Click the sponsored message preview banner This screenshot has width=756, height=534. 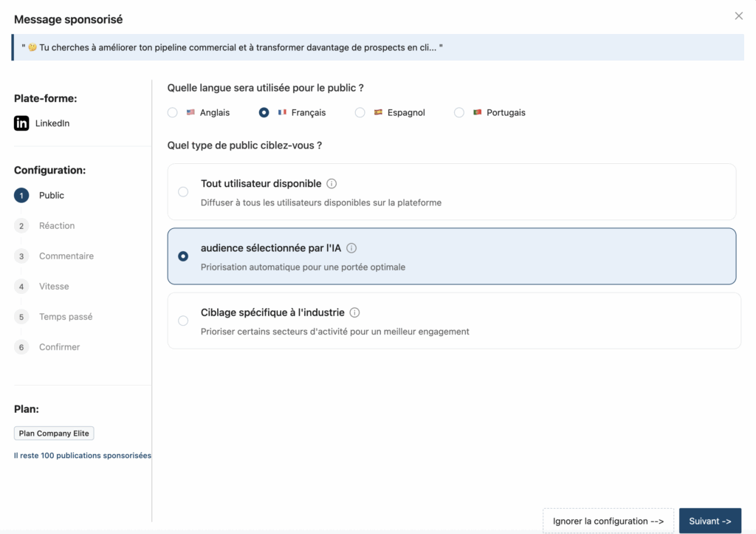point(378,47)
